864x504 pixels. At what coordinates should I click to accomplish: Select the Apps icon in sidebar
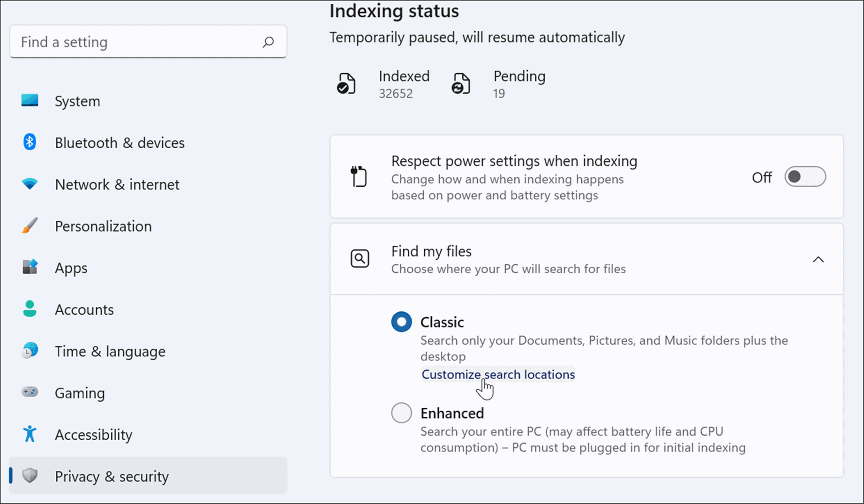(x=29, y=267)
